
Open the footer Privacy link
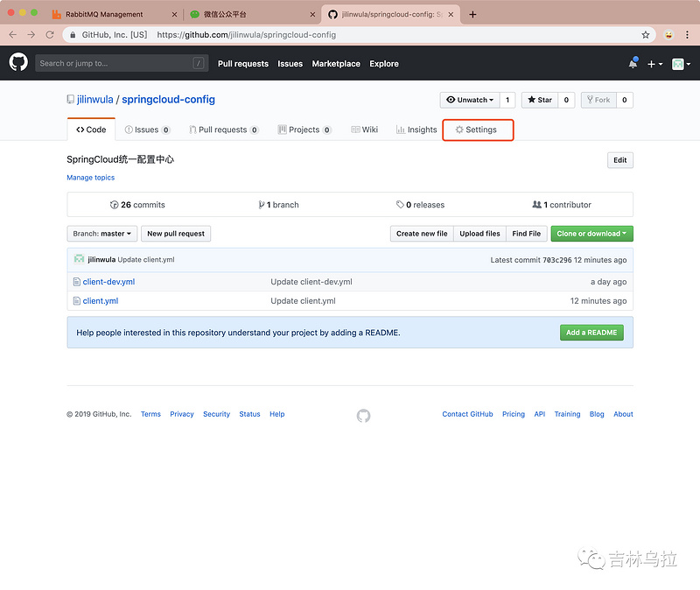(182, 414)
